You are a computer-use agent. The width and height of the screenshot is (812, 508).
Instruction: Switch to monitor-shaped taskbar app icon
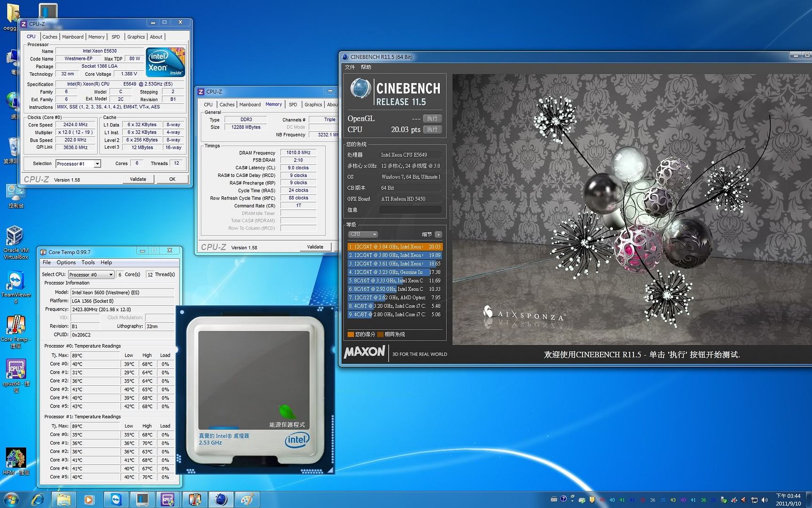pyautogui.click(x=142, y=499)
